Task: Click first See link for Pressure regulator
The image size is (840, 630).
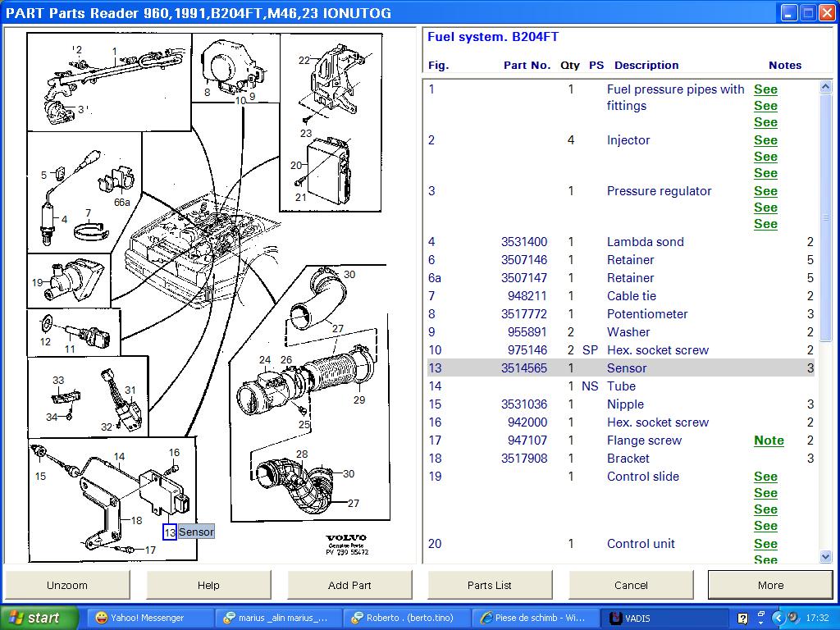Action: 765,191
